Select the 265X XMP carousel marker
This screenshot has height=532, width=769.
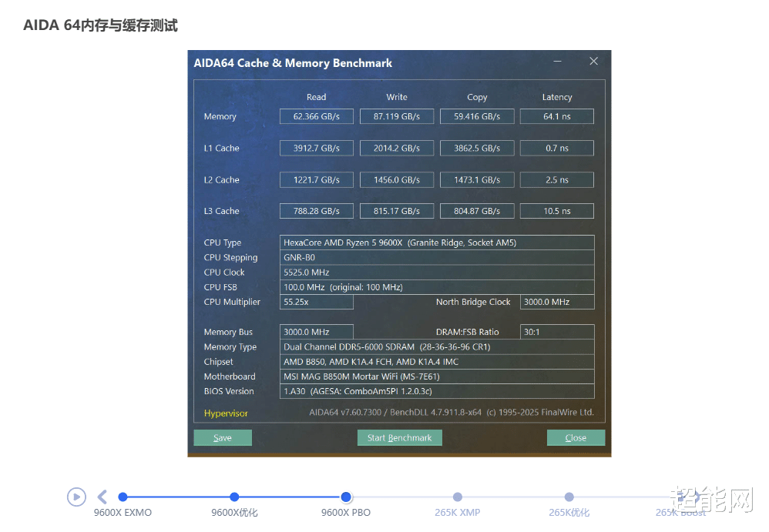458,497
